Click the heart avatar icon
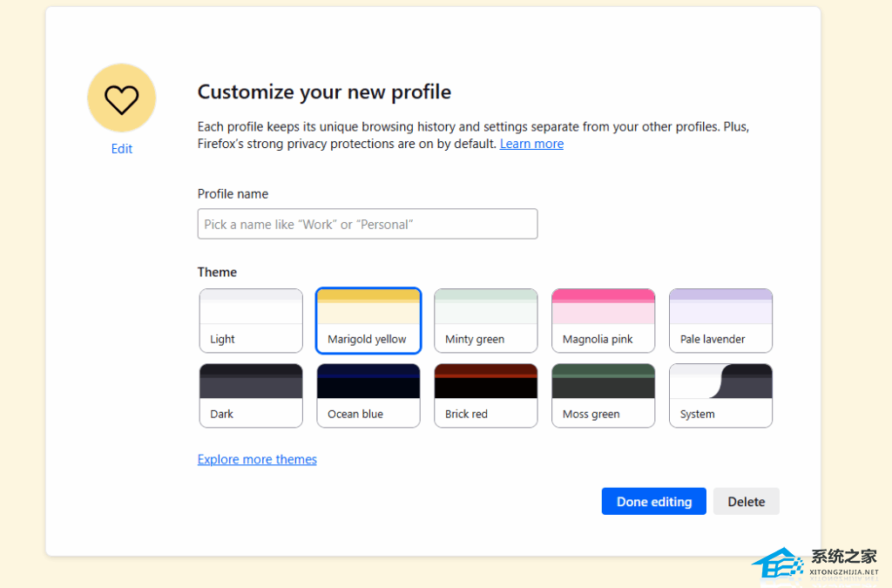Screen dimensions: 892x588 (x=121, y=98)
